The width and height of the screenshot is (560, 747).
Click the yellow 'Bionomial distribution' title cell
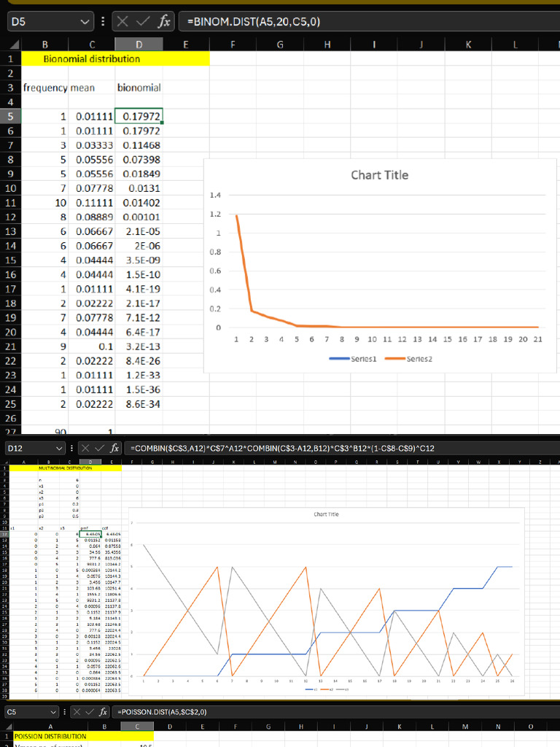[115, 58]
